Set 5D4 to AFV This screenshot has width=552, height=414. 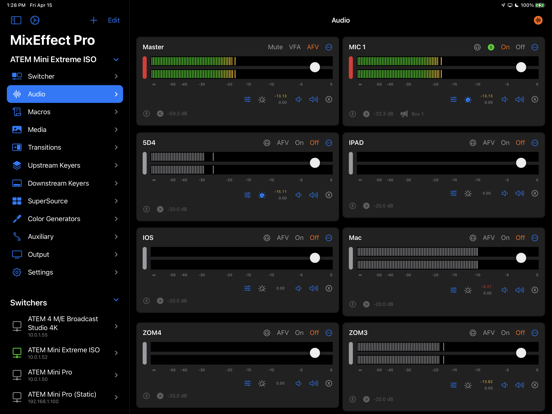tap(282, 143)
